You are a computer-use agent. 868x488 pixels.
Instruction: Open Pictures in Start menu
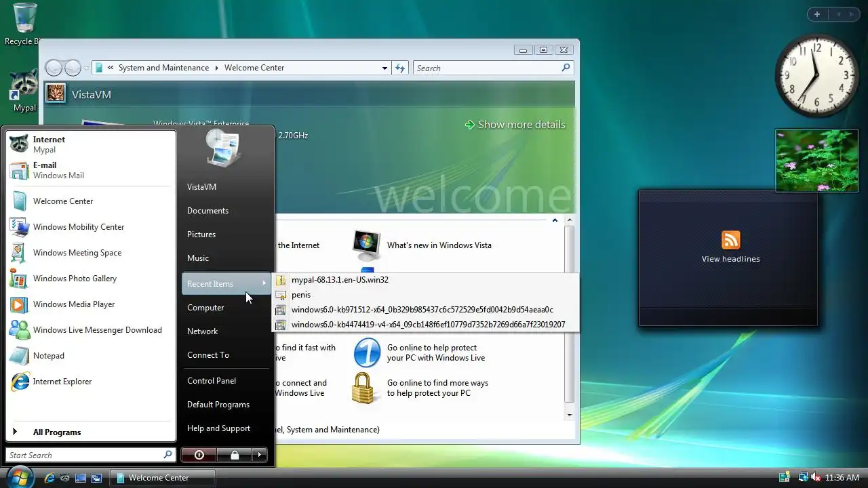pyautogui.click(x=226, y=235)
